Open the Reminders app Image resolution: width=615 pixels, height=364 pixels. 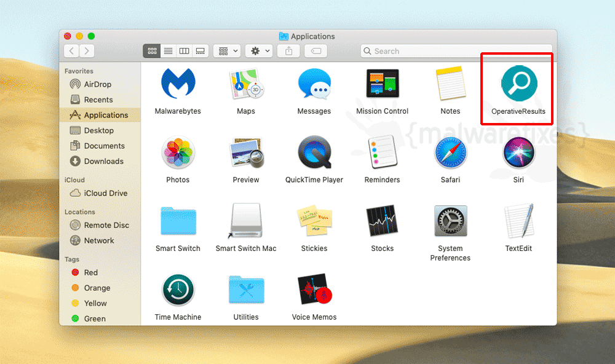click(x=383, y=152)
